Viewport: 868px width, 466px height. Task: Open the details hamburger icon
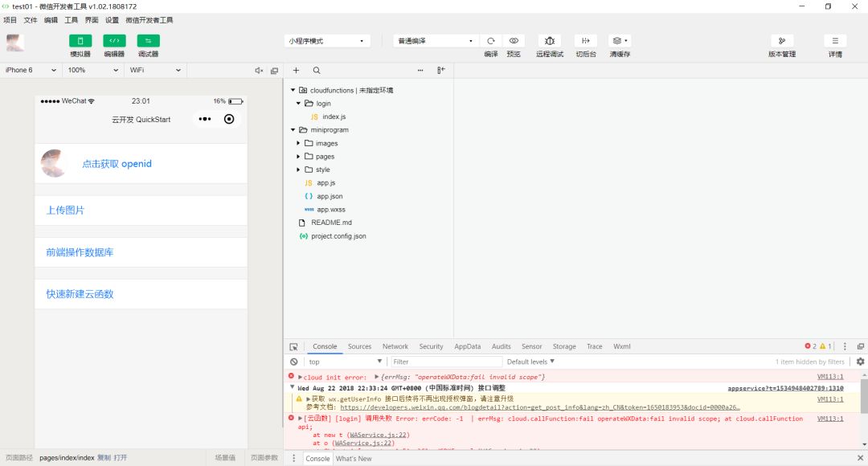[x=835, y=41]
